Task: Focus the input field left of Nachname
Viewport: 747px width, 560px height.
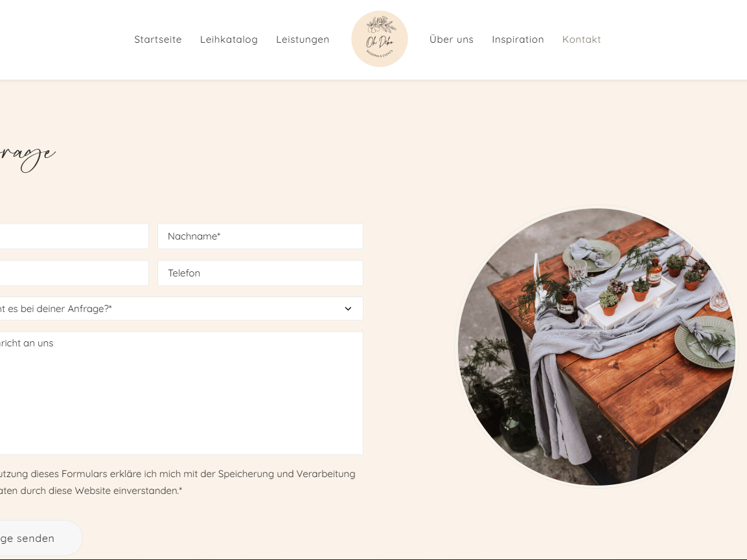Action: tap(74, 236)
